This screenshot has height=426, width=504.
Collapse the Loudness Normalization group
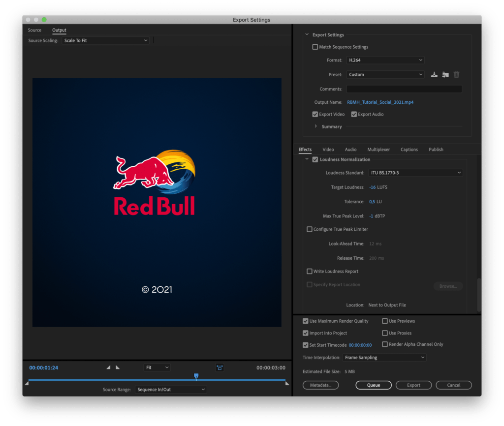[307, 159]
